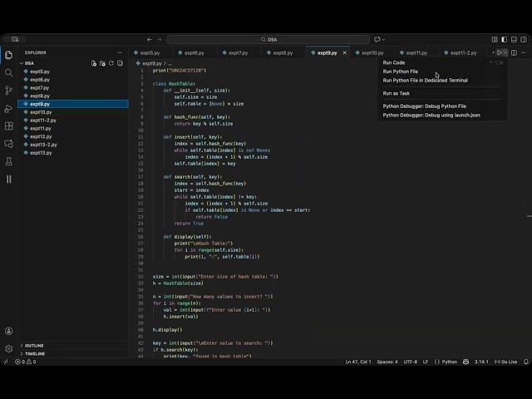
Task: Switch to the expt11-2.py tab
Action: 463,52
